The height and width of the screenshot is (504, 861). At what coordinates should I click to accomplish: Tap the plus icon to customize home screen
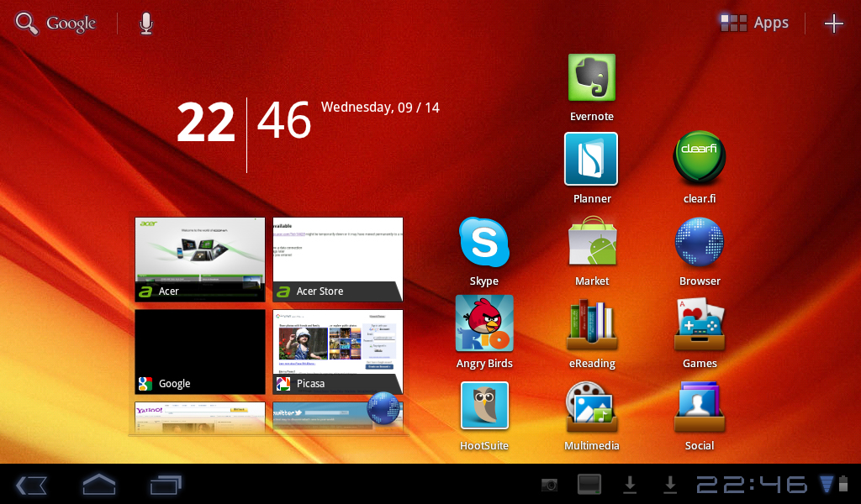point(833,24)
